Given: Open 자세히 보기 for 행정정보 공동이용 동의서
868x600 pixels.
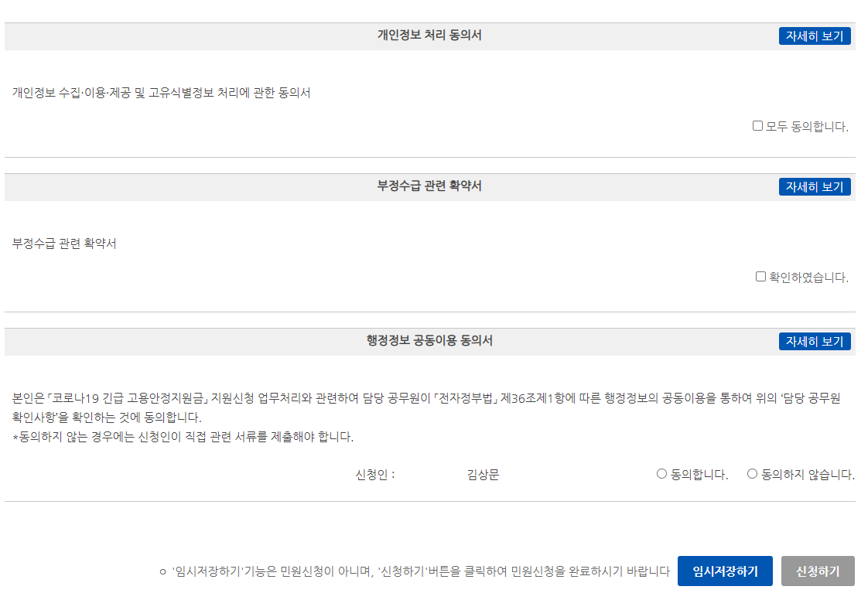Looking at the screenshot, I should point(815,342).
